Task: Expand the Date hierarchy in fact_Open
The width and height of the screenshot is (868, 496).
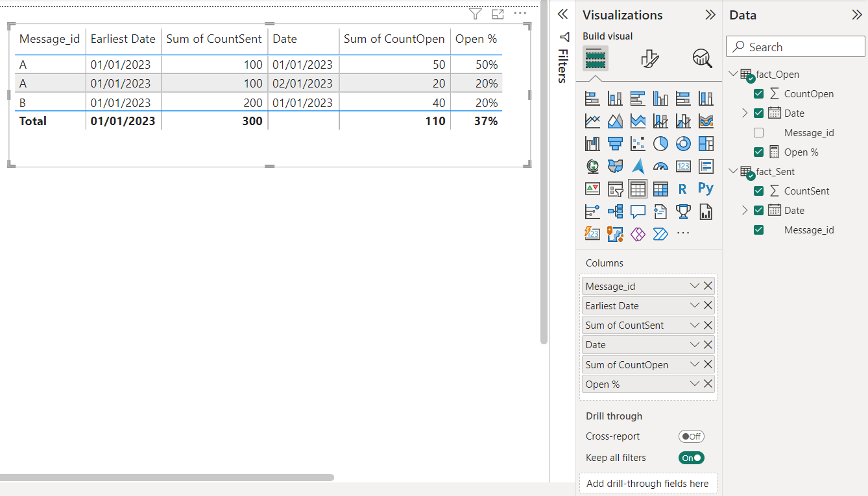Action: [745, 113]
